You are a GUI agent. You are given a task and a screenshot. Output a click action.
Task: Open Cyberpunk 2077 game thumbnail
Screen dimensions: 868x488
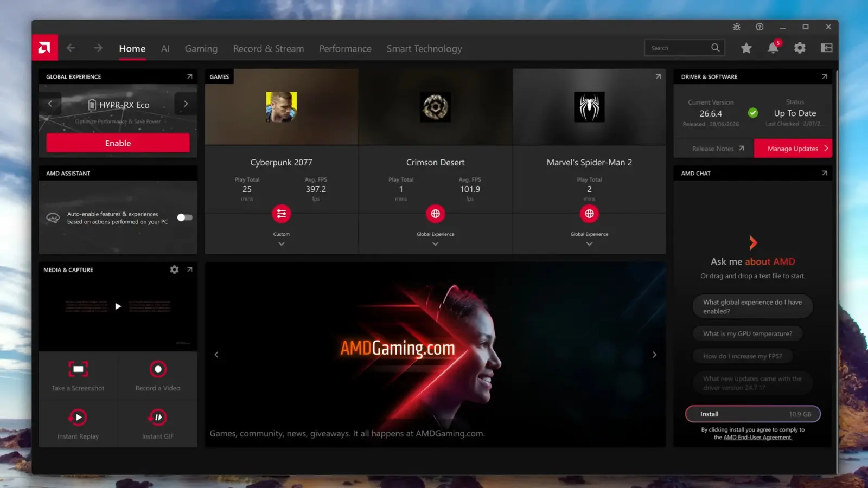pos(281,107)
